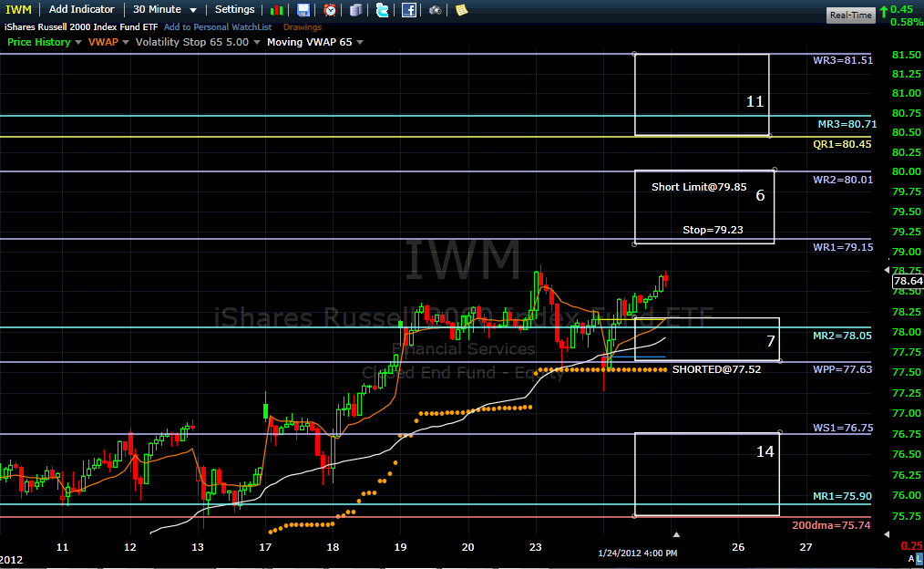Click the IWM ticker symbol button

[18, 9]
